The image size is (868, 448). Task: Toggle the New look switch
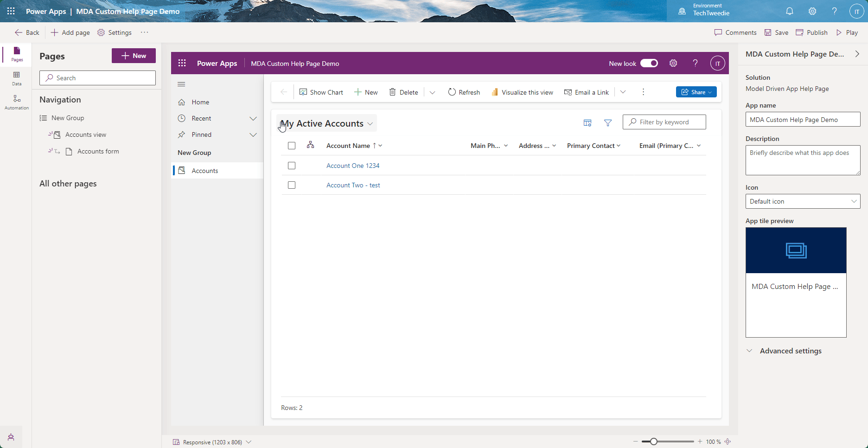649,64
